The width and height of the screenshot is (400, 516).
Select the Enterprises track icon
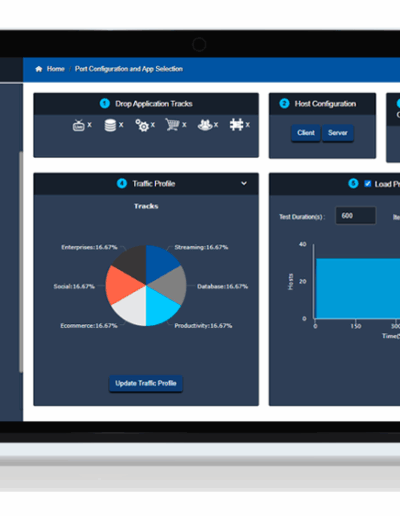[x=236, y=125]
